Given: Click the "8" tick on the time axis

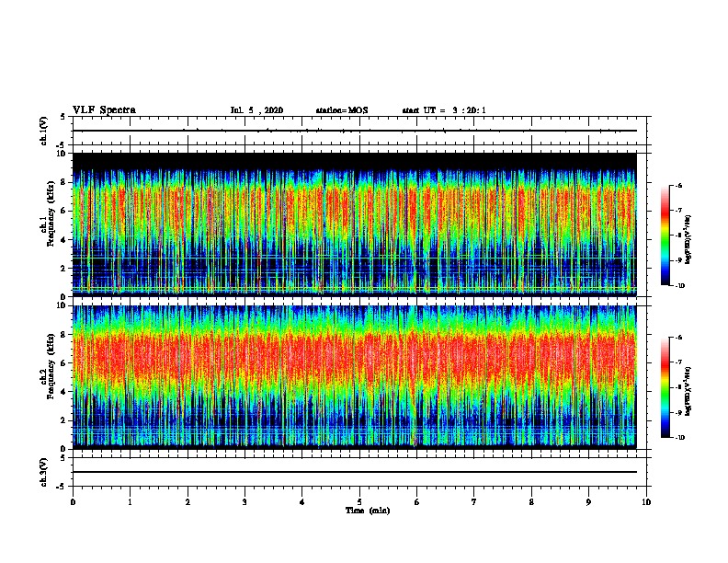Looking at the screenshot, I should (x=531, y=502).
